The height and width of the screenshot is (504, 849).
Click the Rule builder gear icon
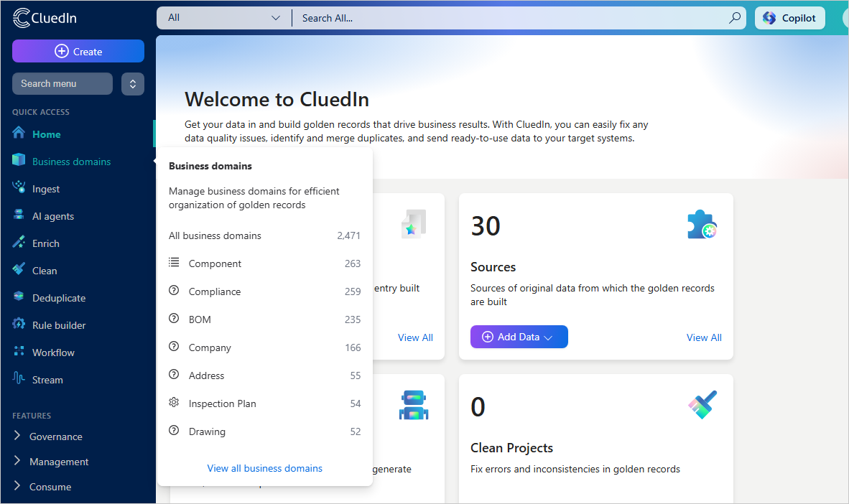19,324
